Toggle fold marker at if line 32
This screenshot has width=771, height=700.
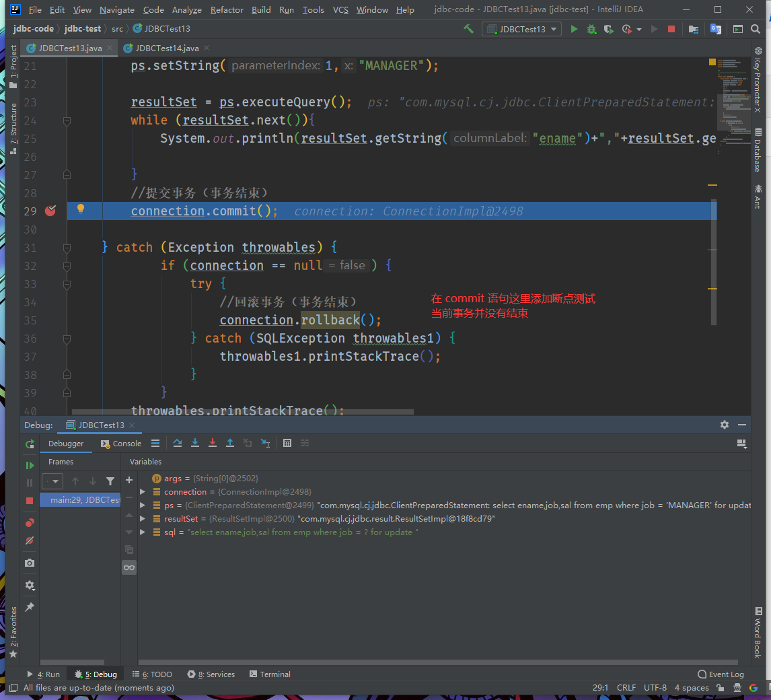[67, 266]
